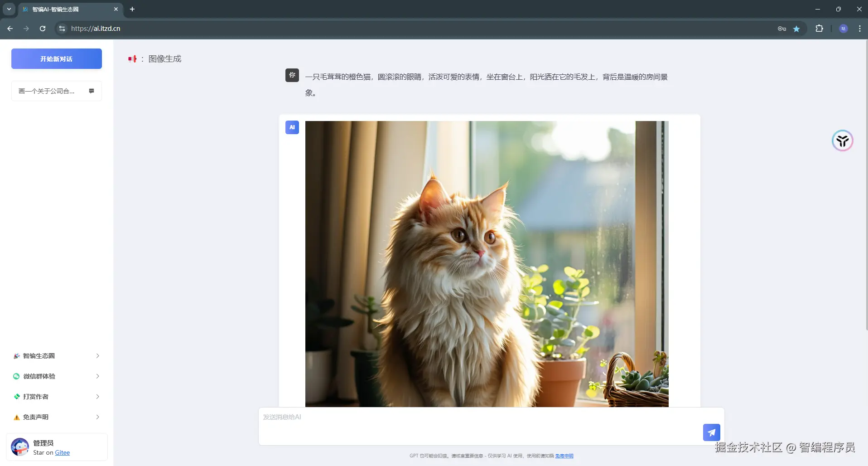Click the browser profile avatar icon
Image resolution: width=868 pixels, height=466 pixels.
[843, 29]
